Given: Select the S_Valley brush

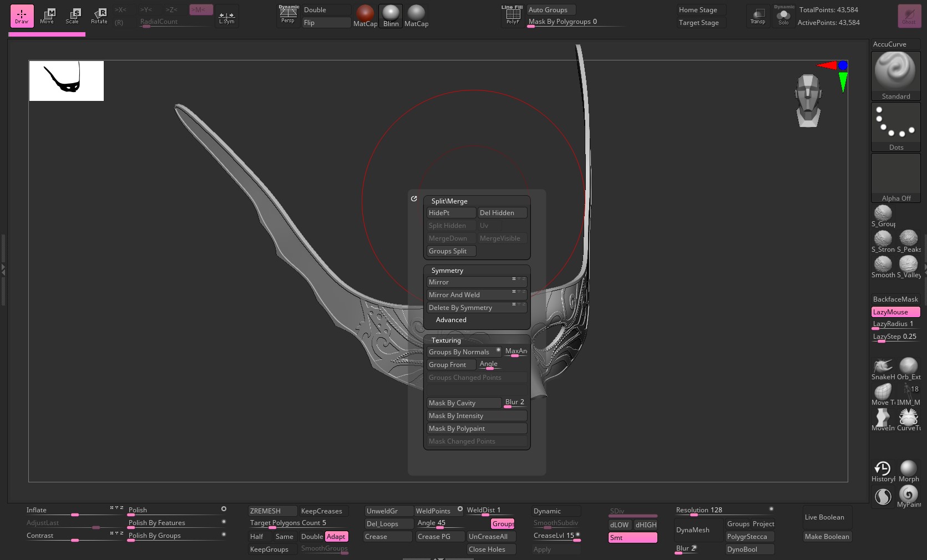Looking at the screenshot, I should [x=909, y=267].
